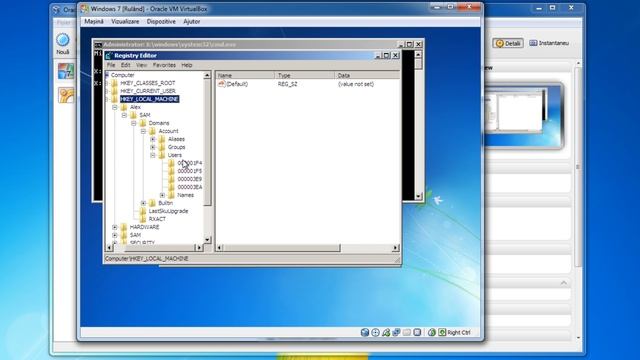640x360 pixels.
Task: Click the Data column header
Action: click(367, 76)
